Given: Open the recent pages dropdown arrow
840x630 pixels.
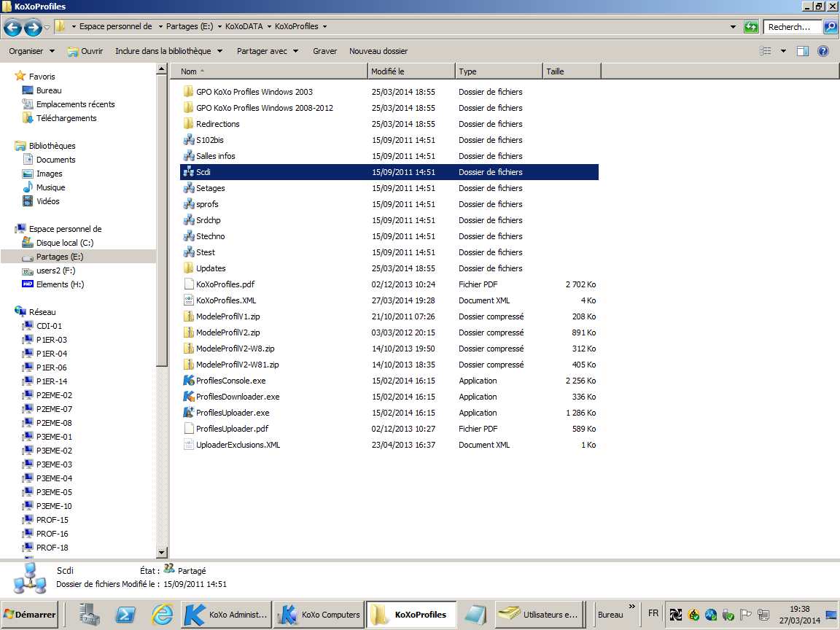Looking at the screenshot, I should (x=47, y=27).
